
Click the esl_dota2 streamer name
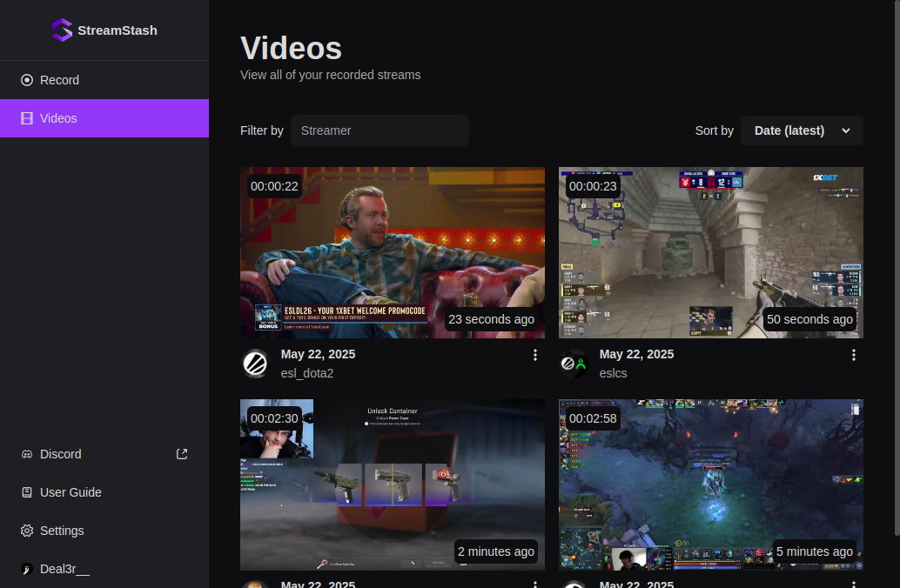tap(307, 373)
